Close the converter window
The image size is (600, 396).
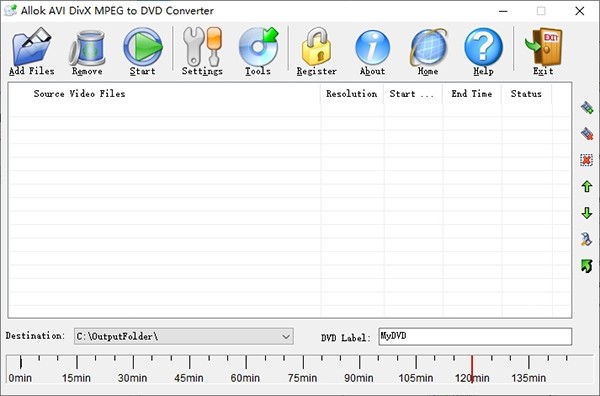(580, 11)
